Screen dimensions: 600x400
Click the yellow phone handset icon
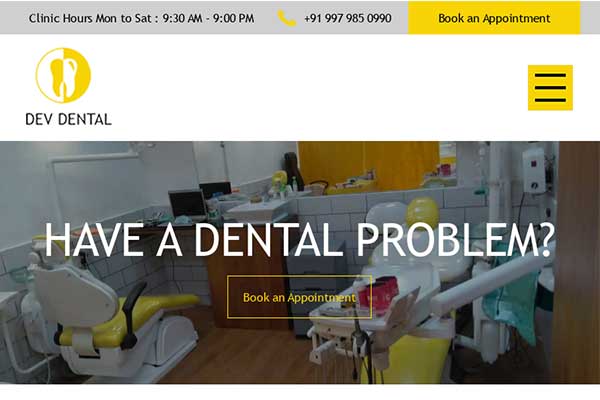click(x=287, y=18)
